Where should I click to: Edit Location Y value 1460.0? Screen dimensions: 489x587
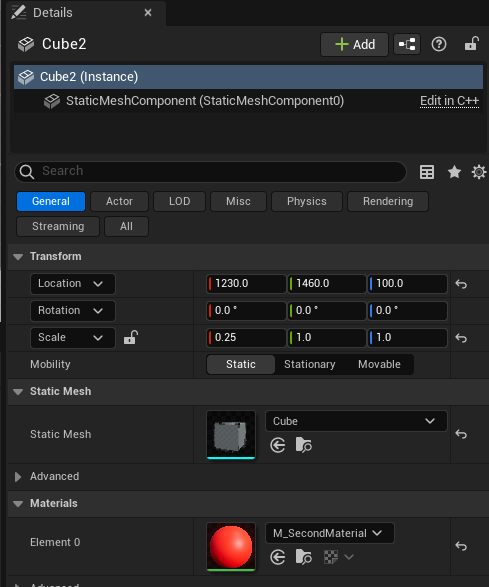pyautogui.click(x=327, y=284)
